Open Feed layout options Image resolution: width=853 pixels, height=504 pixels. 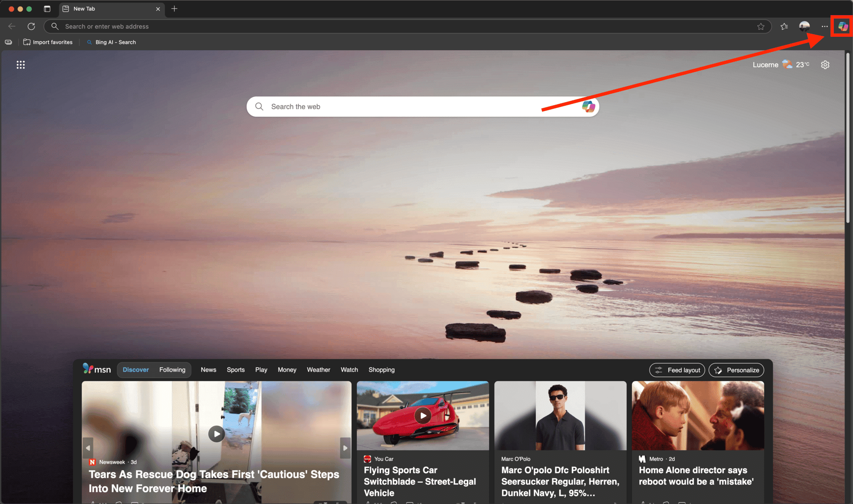(x=677, y=370)
